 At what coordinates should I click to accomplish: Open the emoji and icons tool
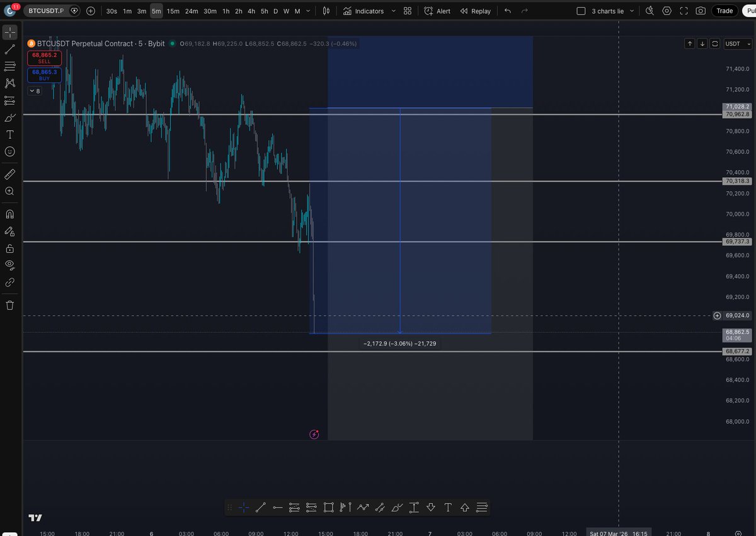[x=10, y=151]
